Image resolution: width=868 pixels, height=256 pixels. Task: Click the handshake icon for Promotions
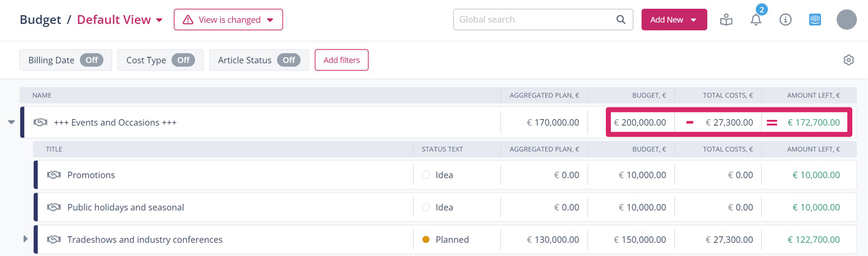pos(54,175)
